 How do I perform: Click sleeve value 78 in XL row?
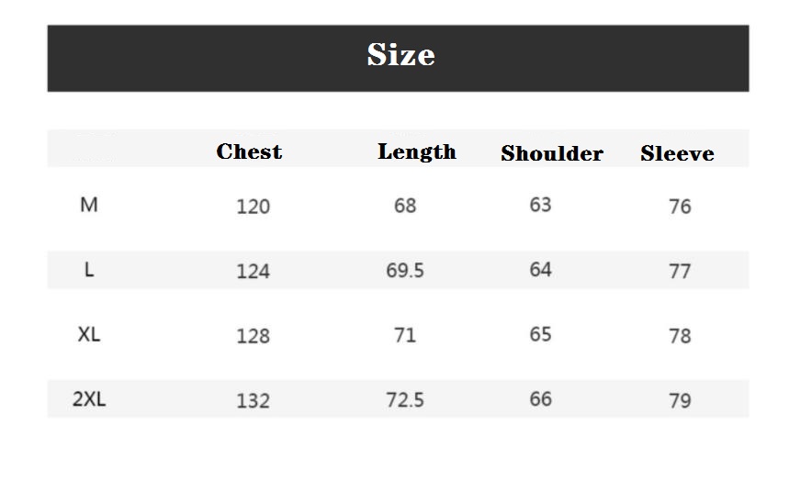(680, 336)
